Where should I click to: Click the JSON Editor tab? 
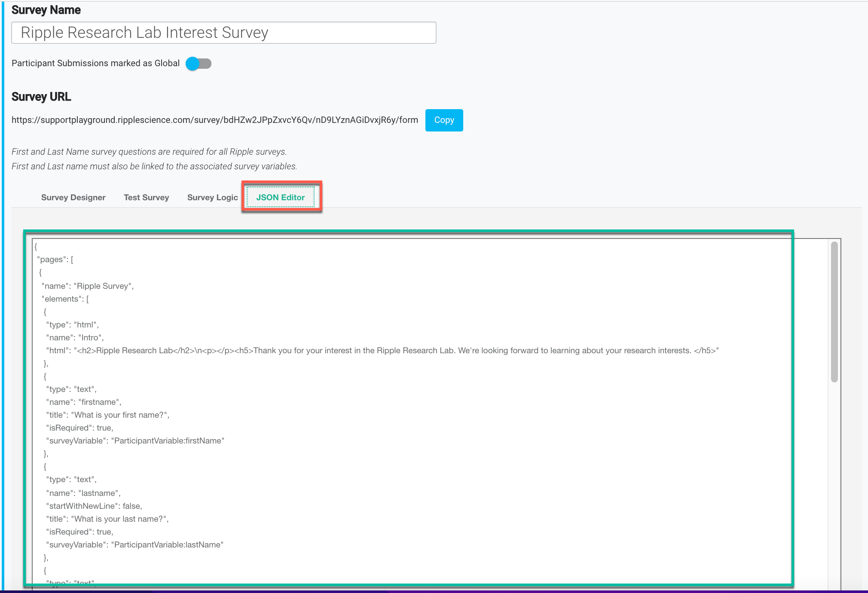click(x=280, y=198)
